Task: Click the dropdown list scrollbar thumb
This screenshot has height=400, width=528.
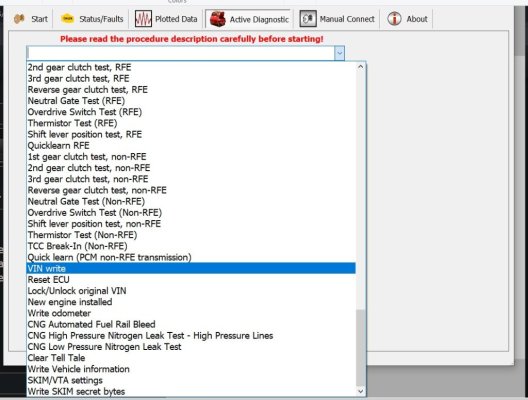Action: point(361,348)
